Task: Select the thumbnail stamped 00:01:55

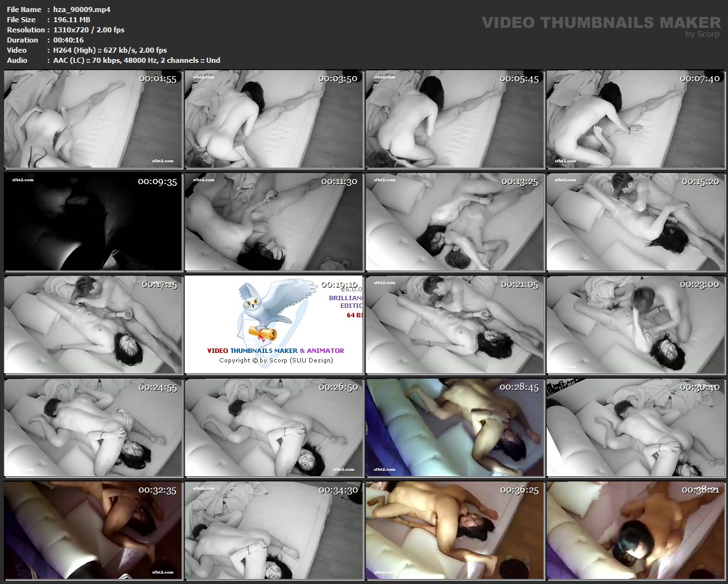Action: coord(93,119)
